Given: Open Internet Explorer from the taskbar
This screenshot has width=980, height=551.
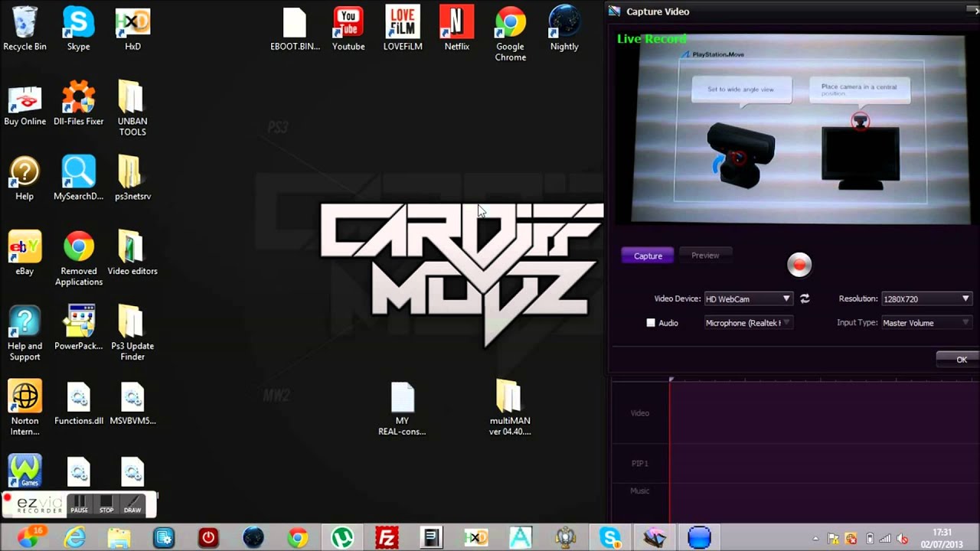Looking at the screenshot, I should tap(75, 538).
